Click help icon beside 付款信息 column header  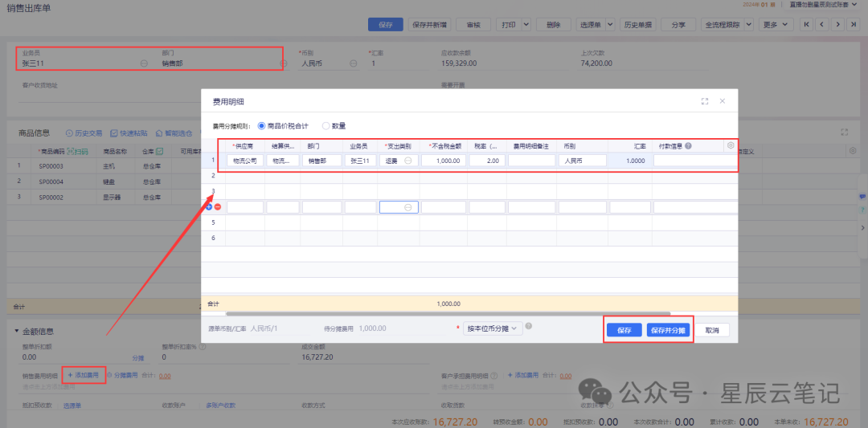click(x=689, y=146)
